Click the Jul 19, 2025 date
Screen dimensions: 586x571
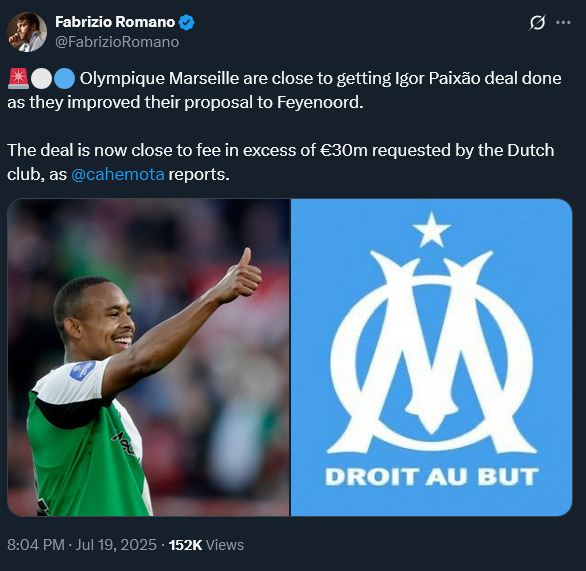tap(116, 545)
